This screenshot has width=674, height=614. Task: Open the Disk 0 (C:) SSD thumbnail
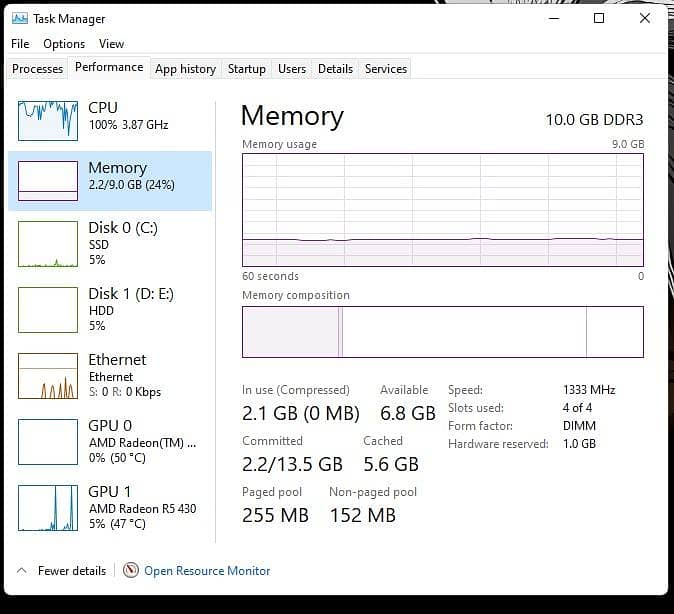(48, 244)
